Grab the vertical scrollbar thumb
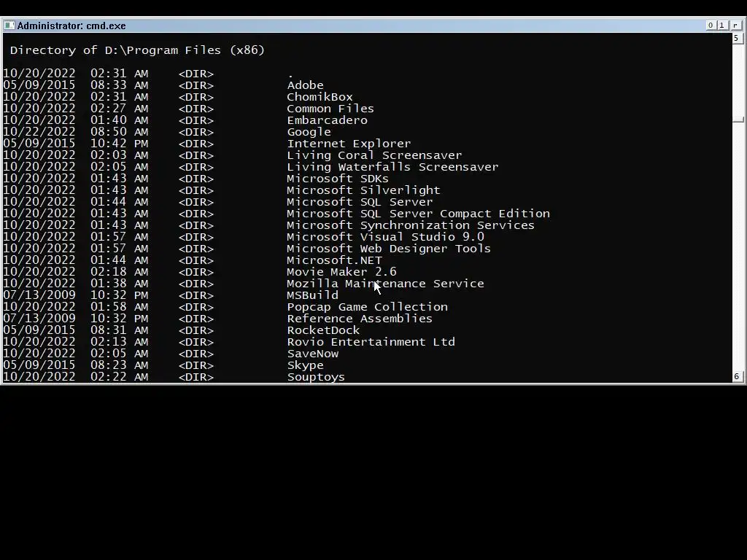Viewport: 747px width, 560px height. 738,119
